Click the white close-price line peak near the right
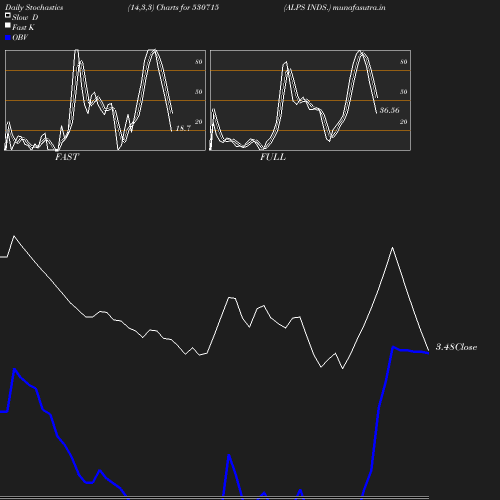 click(392, 248)
